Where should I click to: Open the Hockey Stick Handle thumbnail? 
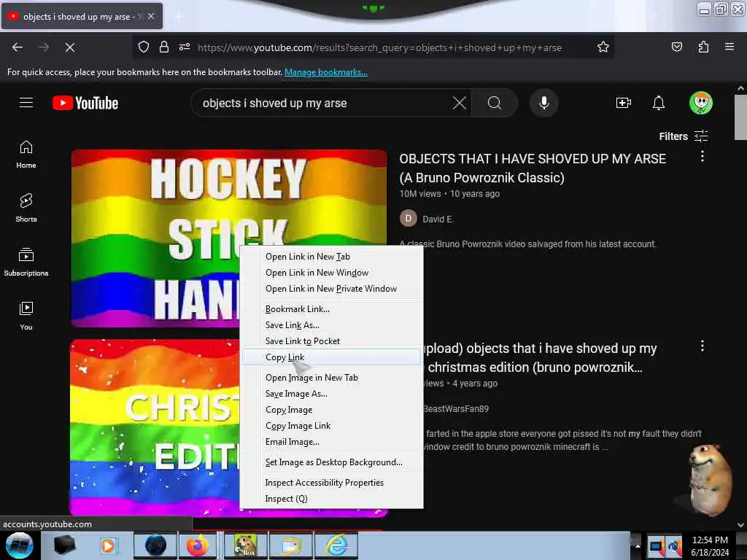155,238
